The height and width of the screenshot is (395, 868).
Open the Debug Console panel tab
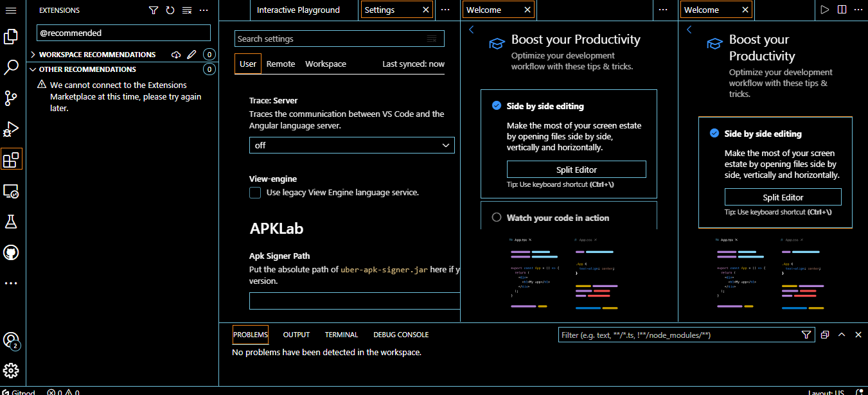click(x=401, y=335)
